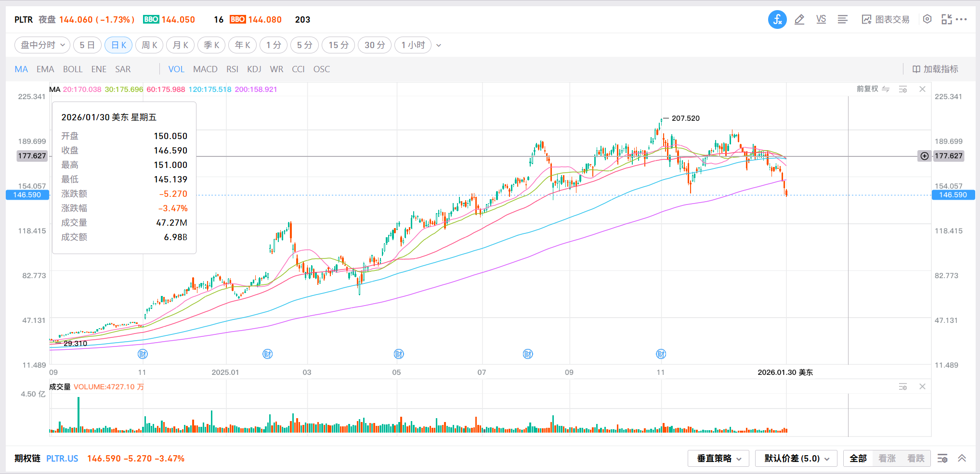The height and width of the screenshot is (474, 980).
Task: Open the three-dot more options menu
Action: click(962, 19)
